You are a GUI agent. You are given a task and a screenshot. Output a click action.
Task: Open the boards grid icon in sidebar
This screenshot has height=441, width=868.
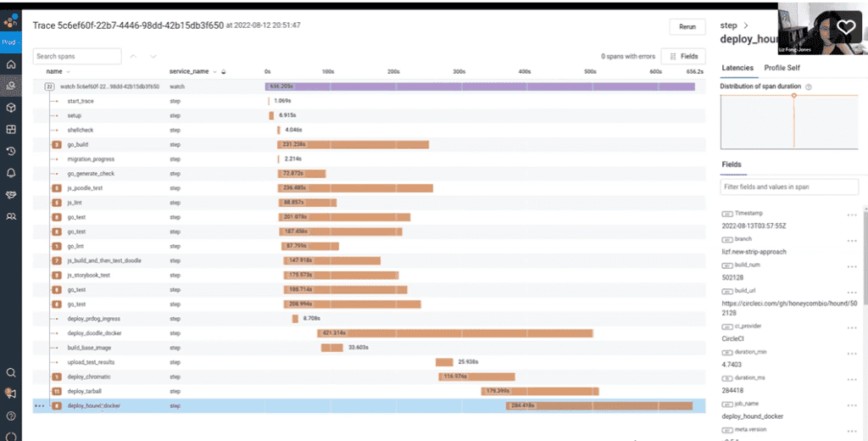[11, 130]
